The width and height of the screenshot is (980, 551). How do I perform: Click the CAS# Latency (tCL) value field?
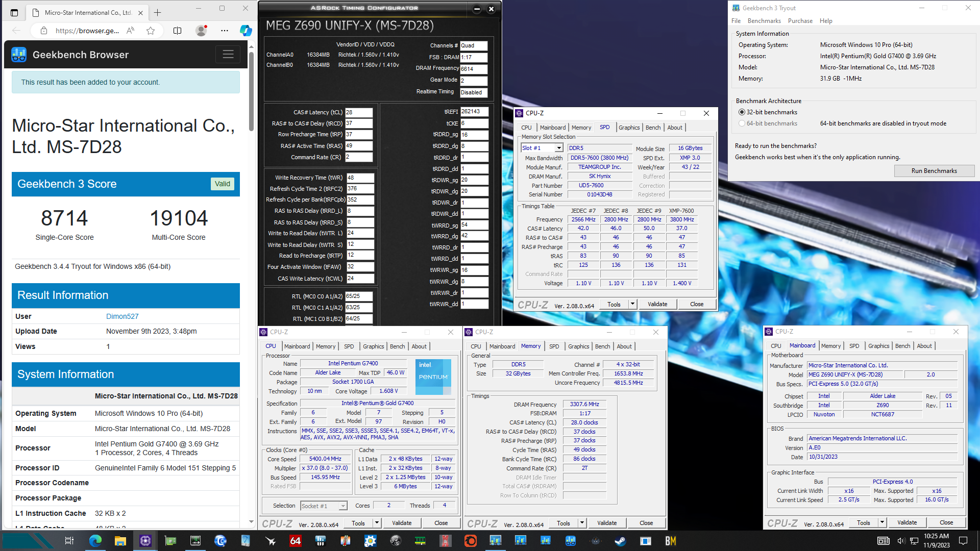click(x=359, y=112)
